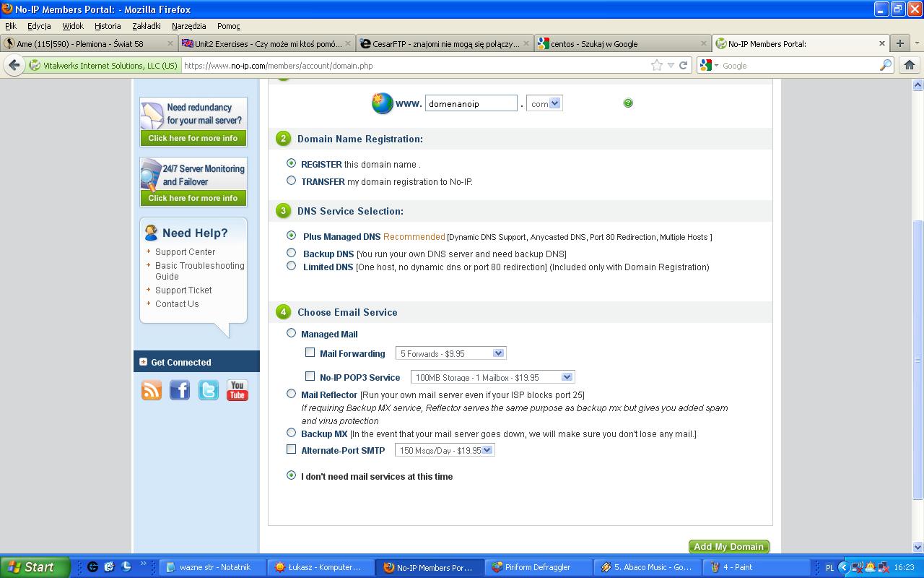
Task: Open the Support Ticket link
Action: (183, 290)
